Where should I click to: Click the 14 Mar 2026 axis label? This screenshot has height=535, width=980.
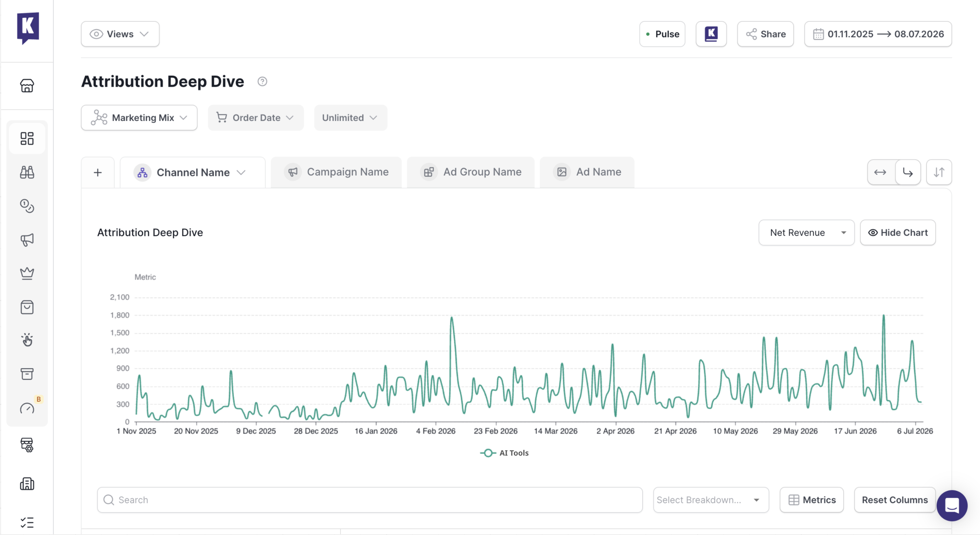555,431
